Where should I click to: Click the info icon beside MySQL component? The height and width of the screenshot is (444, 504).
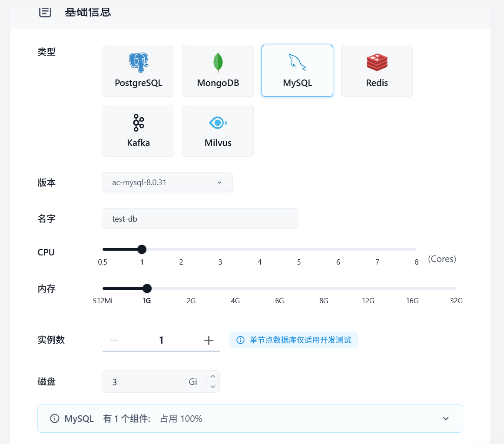[55, 419]
